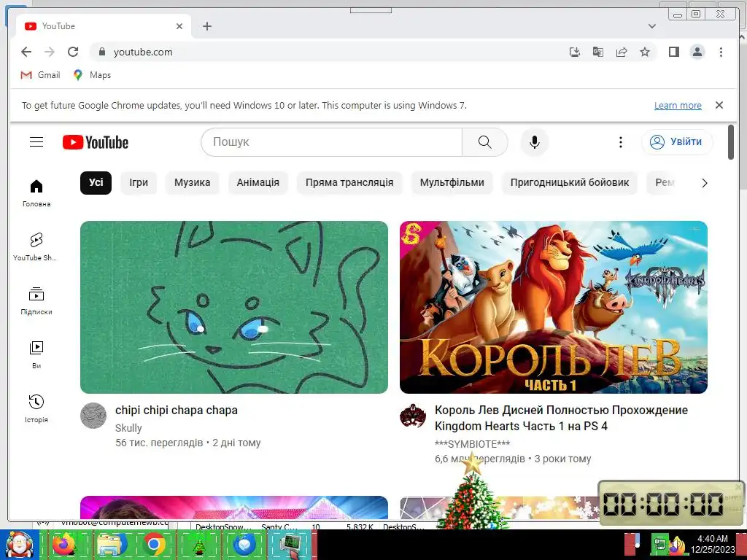
Task: Open Король Лев Kingdom Hearts video title
Action: 561,418
